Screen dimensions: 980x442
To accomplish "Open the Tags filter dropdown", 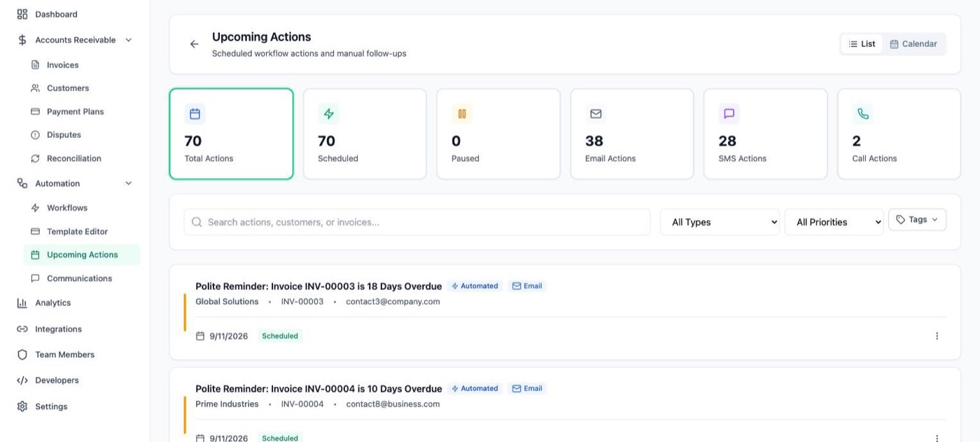I will (x=917, y=219).
